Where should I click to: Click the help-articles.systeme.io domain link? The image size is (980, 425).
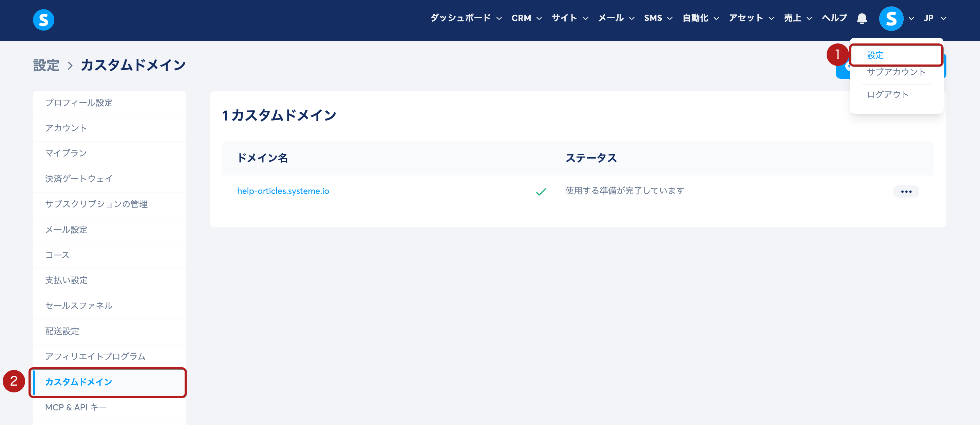pos(283,191)
